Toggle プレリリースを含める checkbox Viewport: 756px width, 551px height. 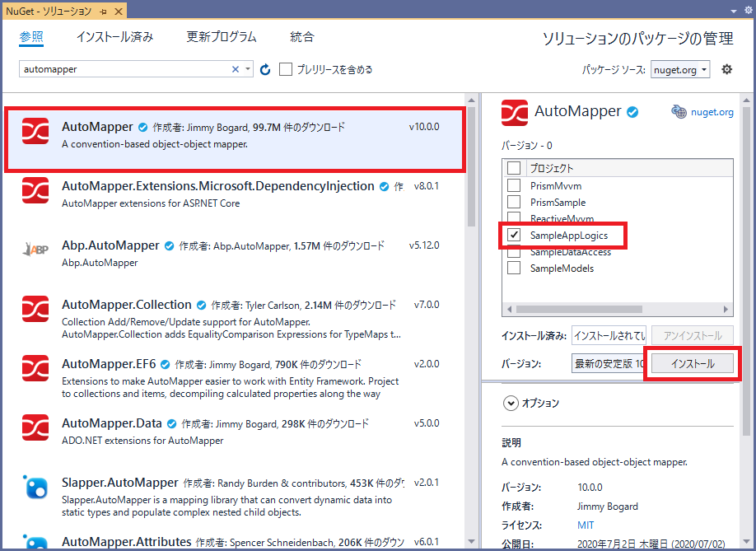pyautogui.click(x=286, y=69)
